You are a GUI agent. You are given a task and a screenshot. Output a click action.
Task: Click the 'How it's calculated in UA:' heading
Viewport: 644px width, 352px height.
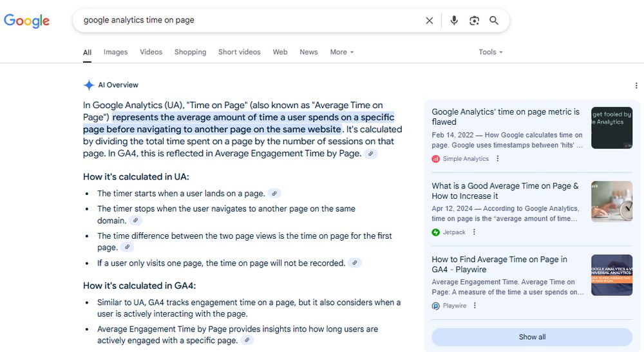click(136, 177)
